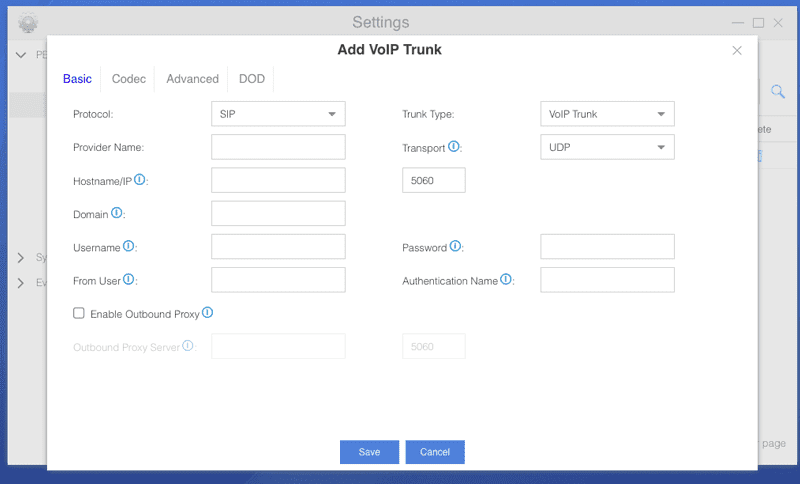Switch to the Codec tab

pyautogui.click(x=129, y=79)
